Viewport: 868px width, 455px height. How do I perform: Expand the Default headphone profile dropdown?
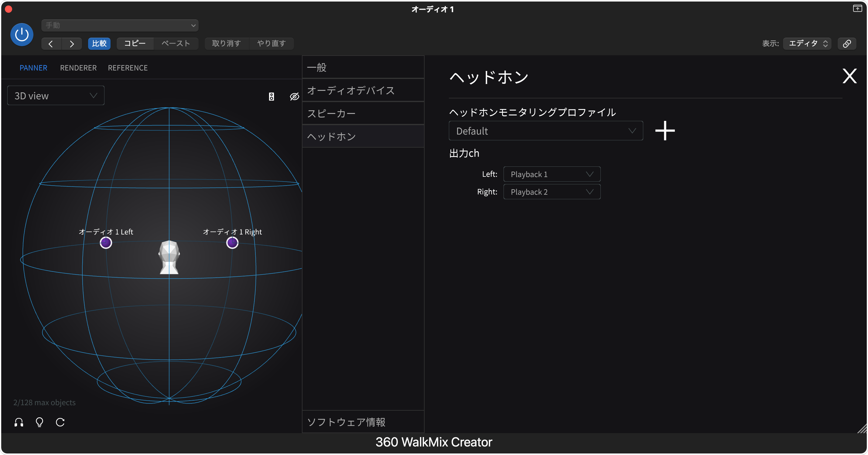click(545, 131)
